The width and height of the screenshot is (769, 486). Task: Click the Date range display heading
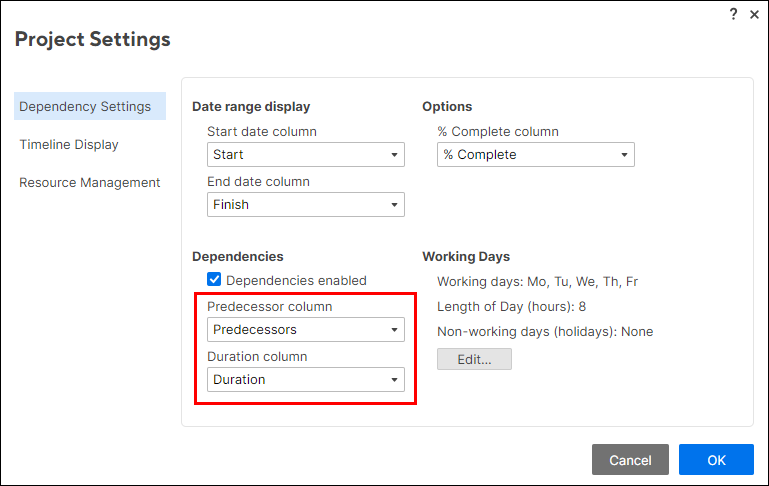tap(251, 107)
